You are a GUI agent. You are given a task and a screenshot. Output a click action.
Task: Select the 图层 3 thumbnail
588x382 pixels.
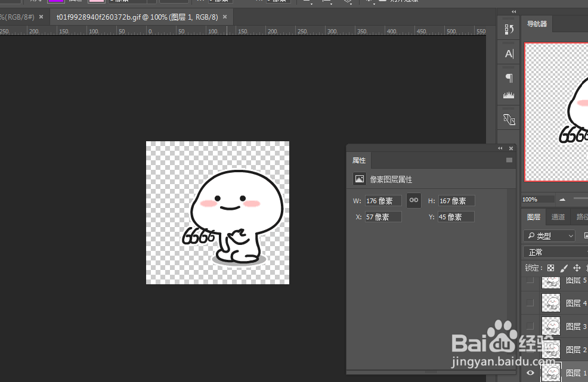(551, 326)
